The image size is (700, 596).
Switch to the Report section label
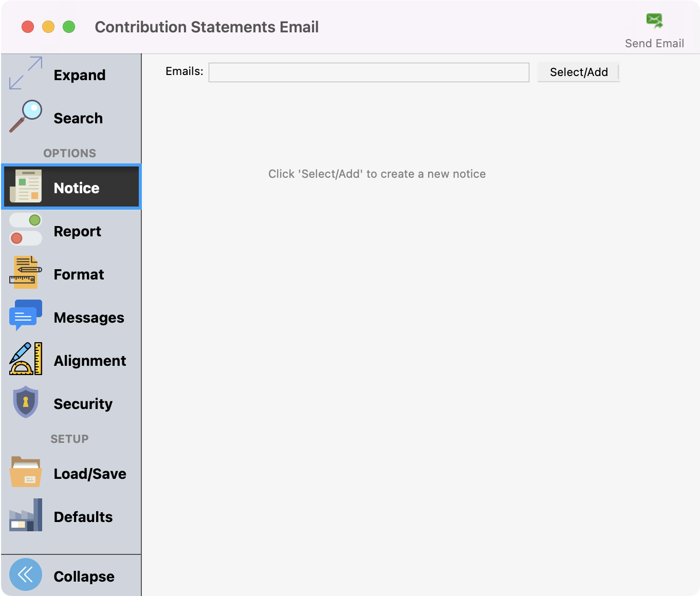(78, 231)
